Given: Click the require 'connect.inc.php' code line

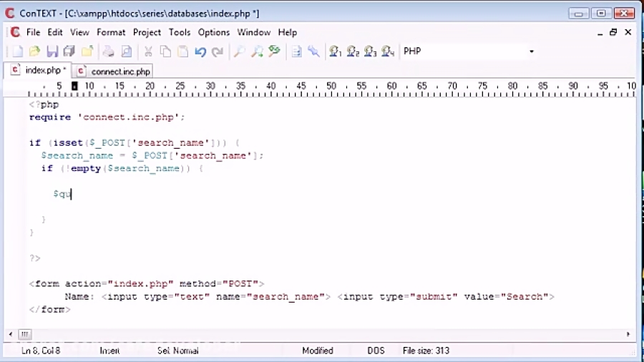Looking at the screenshot, I should (107, 117).
